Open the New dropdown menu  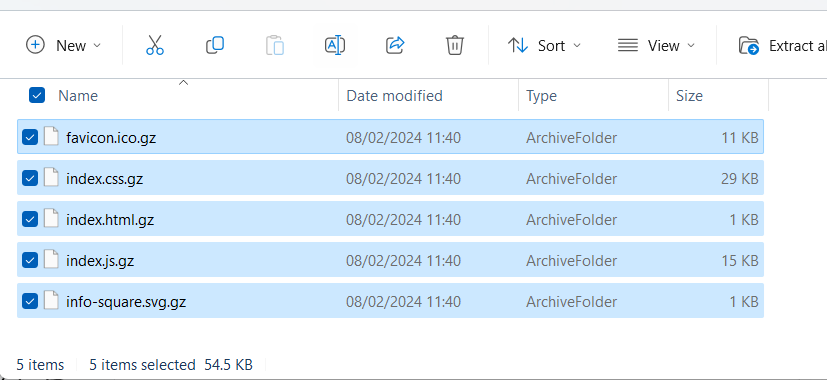tap(63, 45)
